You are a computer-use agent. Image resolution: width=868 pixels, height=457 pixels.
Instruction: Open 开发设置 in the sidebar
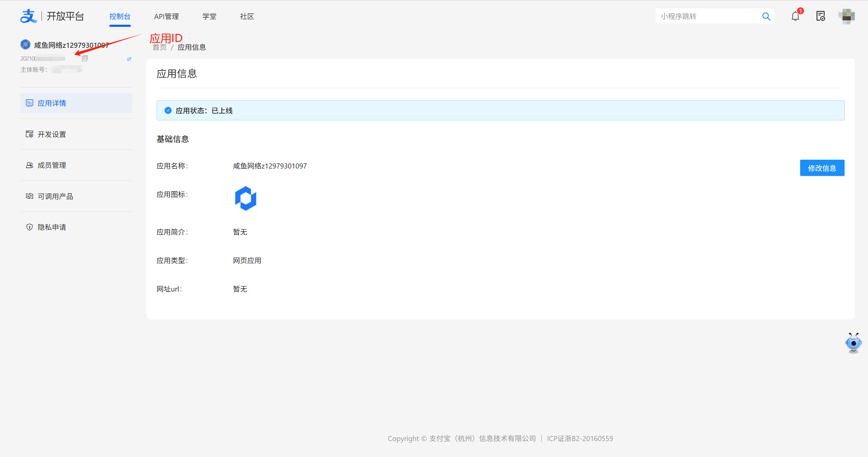tap(76, 134)
